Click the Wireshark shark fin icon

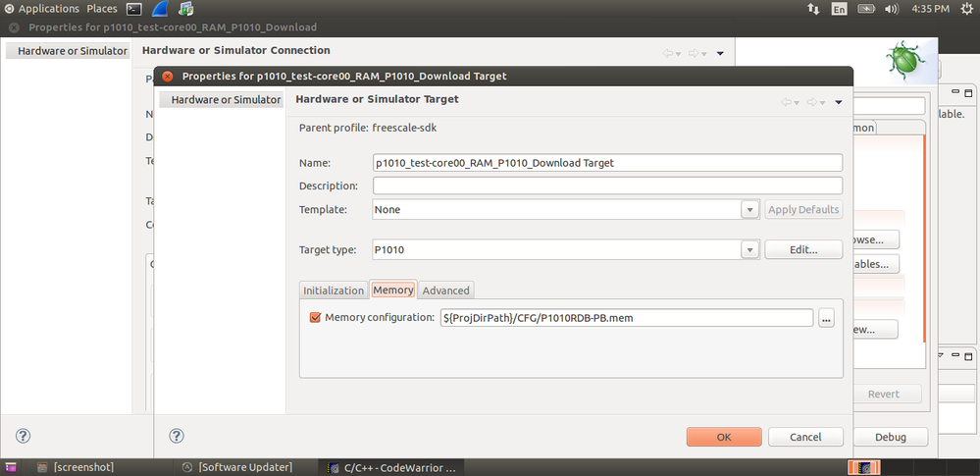coord(160,8)
